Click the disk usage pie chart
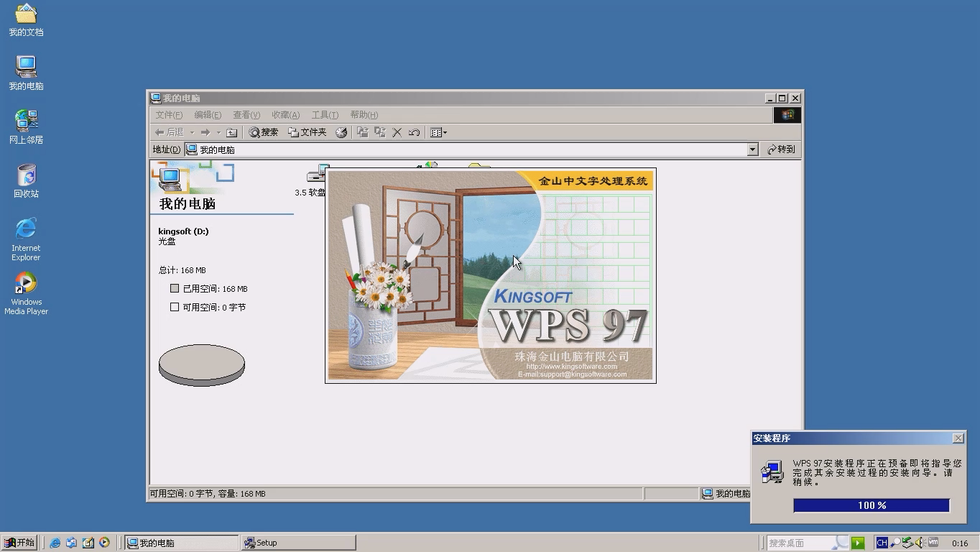Viewport: 980px width, 552px height. pyautogui.click(x=202, y=365)
